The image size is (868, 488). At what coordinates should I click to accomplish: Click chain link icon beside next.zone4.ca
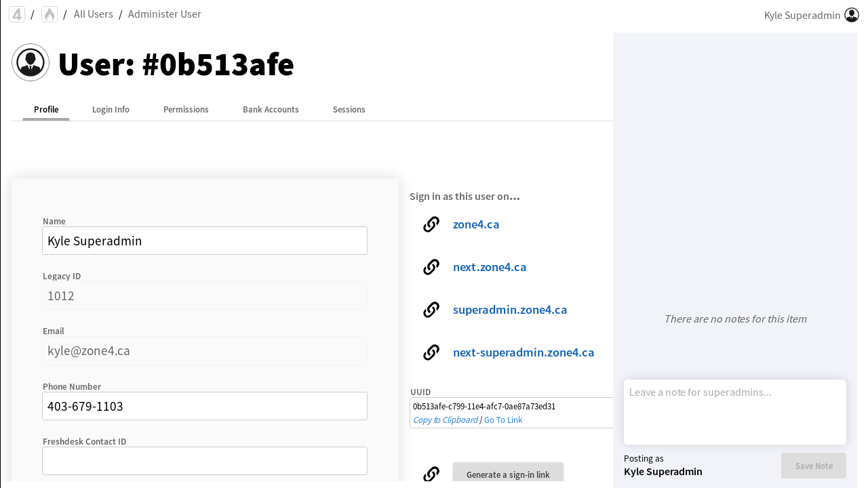tap(431, 267)
